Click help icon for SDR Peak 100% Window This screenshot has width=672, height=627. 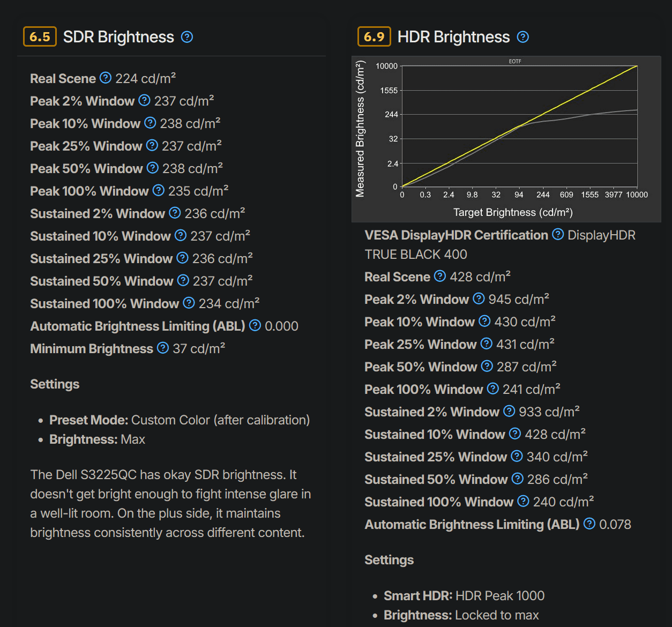point(158,191)
